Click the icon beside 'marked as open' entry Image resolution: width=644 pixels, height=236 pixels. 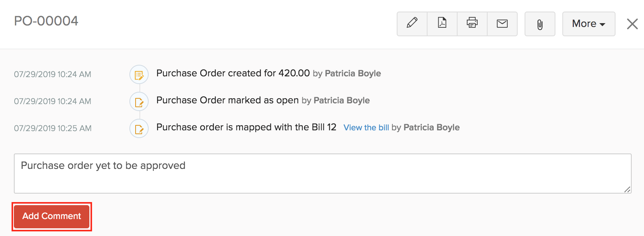coord(139,102)
